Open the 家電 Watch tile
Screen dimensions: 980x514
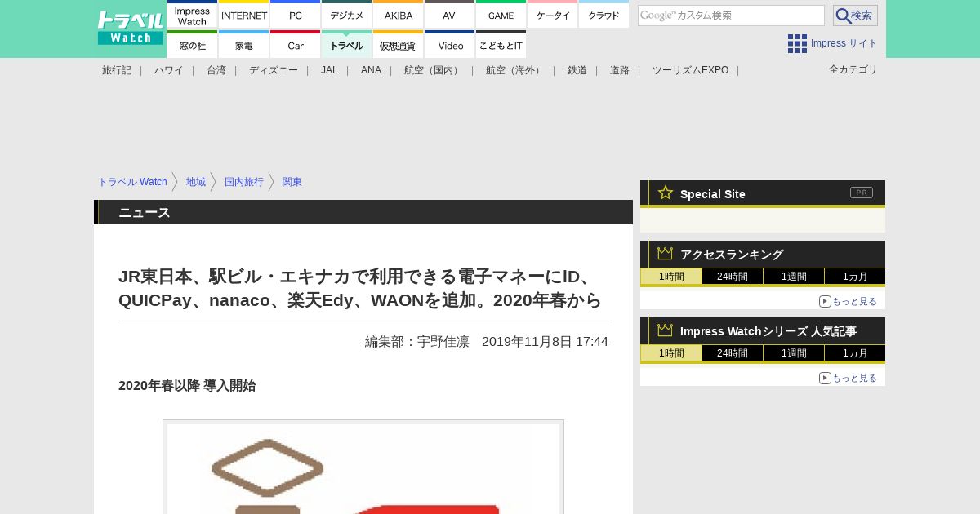244,44
